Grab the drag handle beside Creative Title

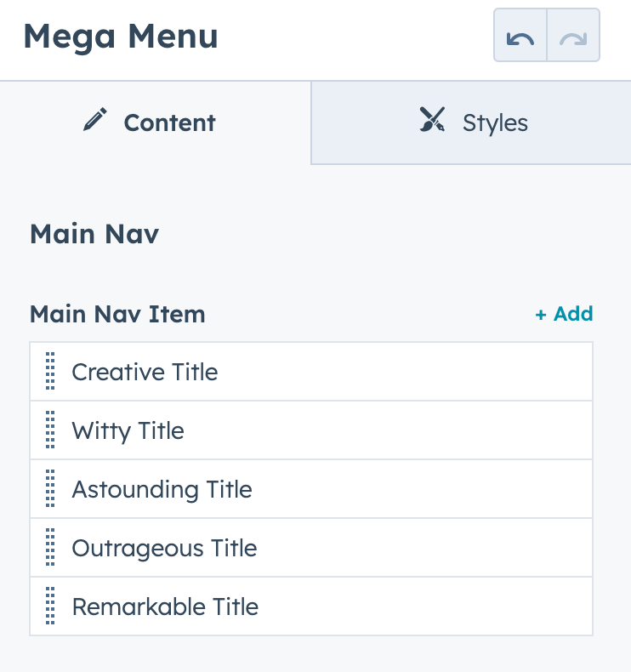[x=50, y=372]
